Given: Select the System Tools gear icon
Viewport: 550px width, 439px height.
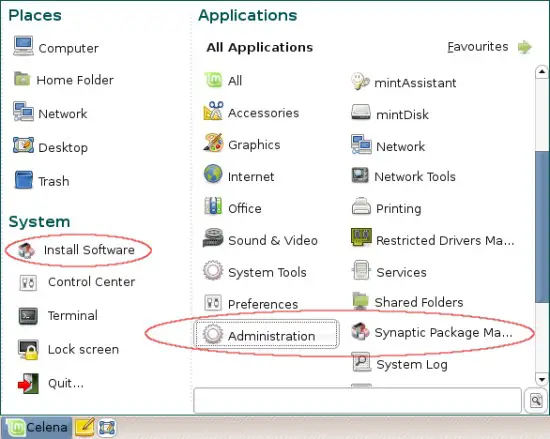Looking at the screenshot, I should [x=213, y=270].
